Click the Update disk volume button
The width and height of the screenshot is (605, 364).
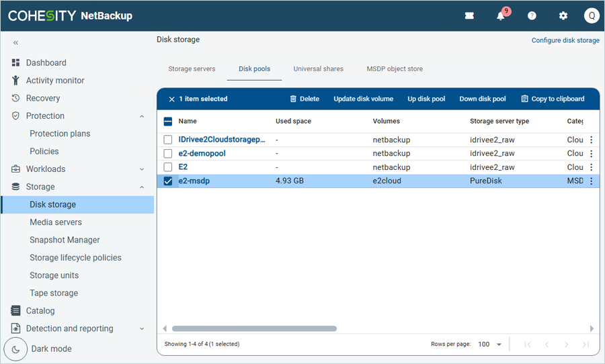click(363, 99)
